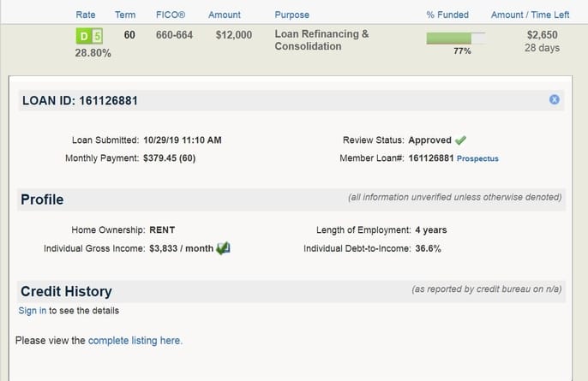This screenshot has height=381, width=588.
Task: Click the D5 loan grade badge
Action: [89, 36]
